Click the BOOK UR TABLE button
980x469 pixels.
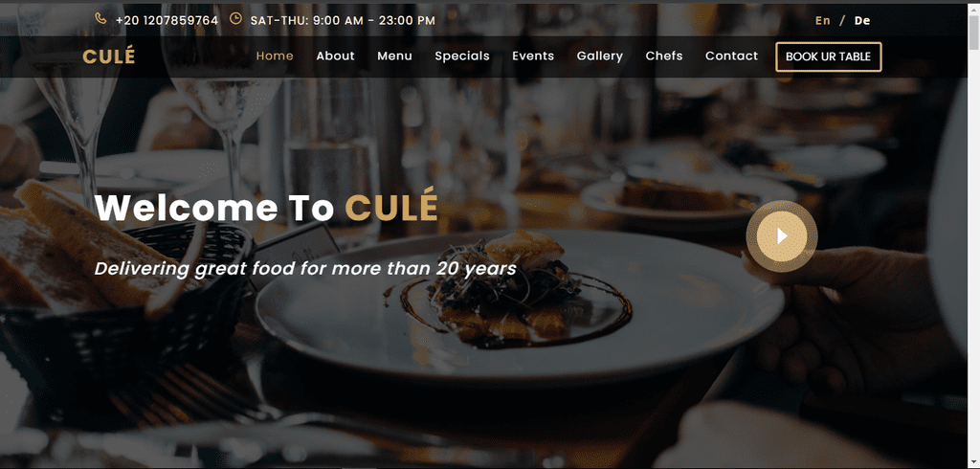(x=828, y=56)
